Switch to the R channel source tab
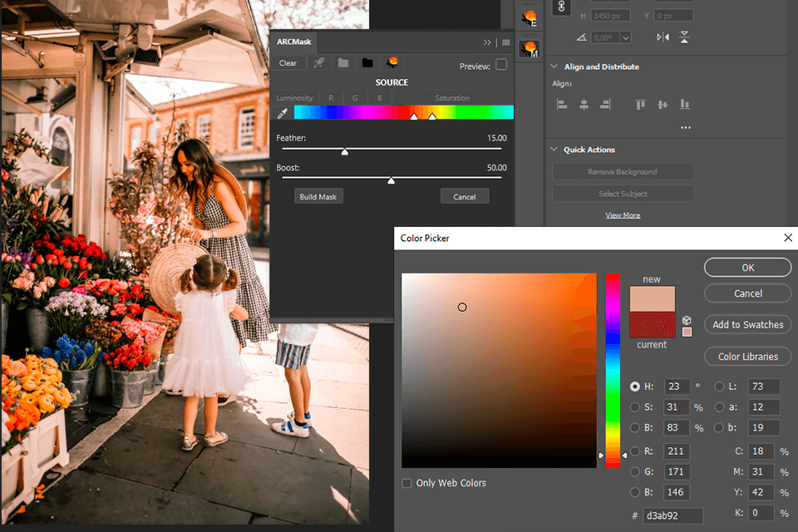Image resolution: width=798 pixels, height=532 pixels. [x=331, y=98]
